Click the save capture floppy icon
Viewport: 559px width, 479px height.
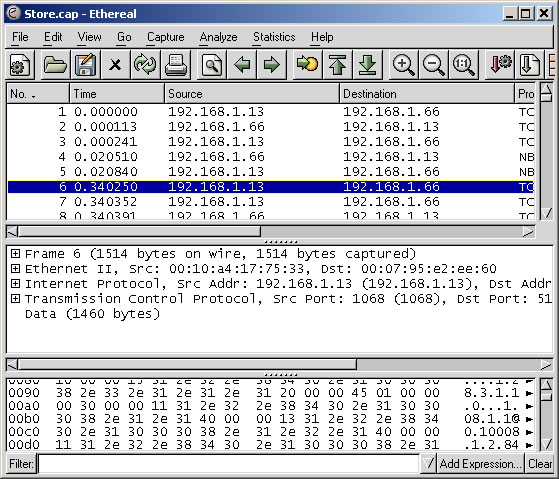coord(86,65)
